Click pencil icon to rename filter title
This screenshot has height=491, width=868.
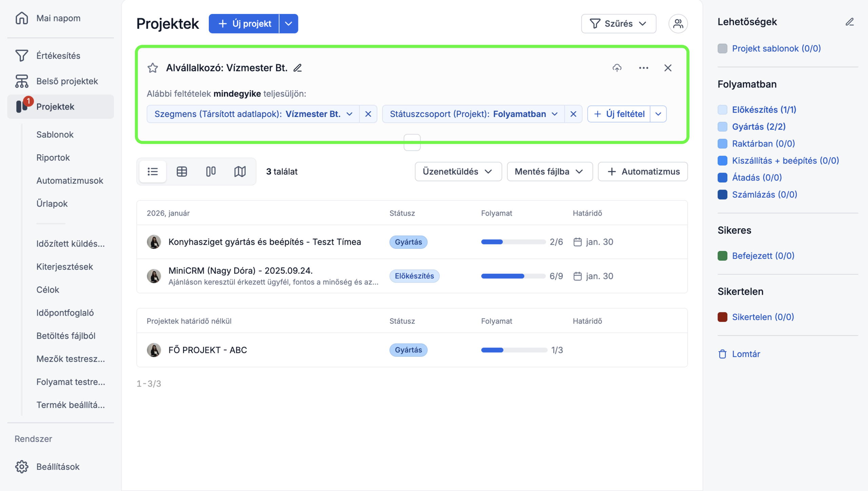point(298,68)
